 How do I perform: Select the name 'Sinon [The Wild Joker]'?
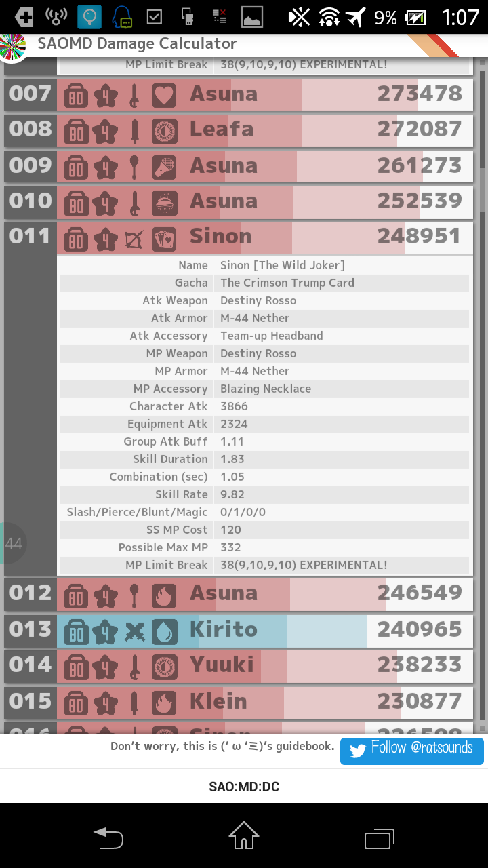click(x=283, y=265)
